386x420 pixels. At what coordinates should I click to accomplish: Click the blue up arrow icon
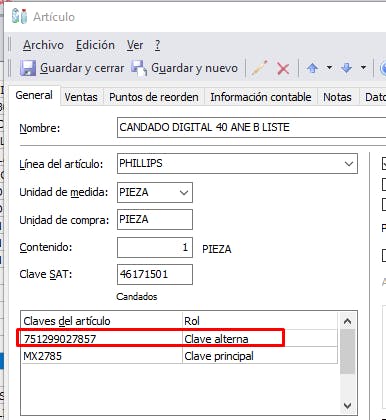(x=312, y=68)
